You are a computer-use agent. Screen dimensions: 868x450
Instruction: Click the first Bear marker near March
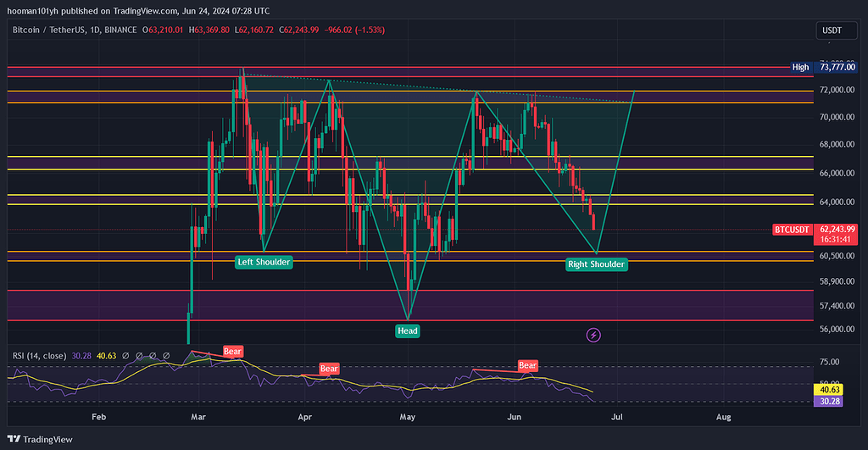click(x=233, y=351)
